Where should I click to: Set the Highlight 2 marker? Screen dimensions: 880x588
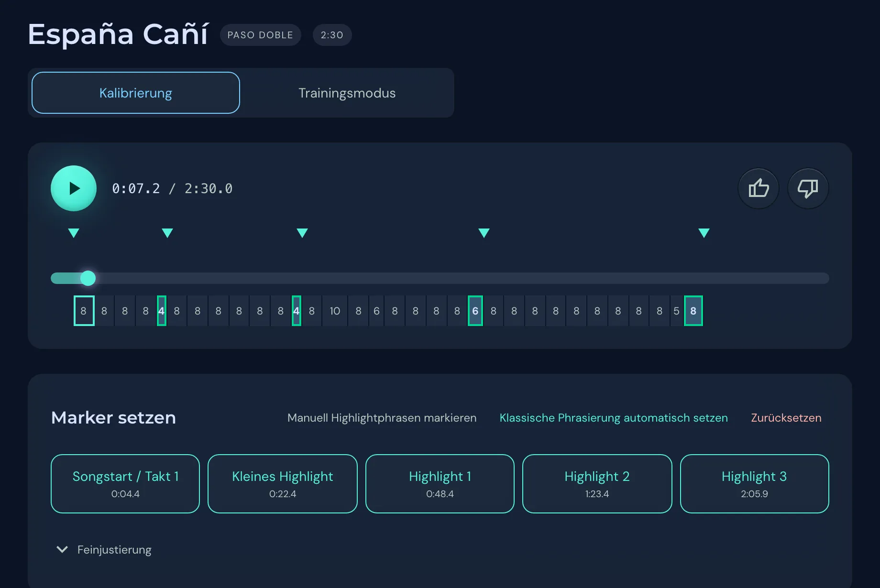(597, 484)
